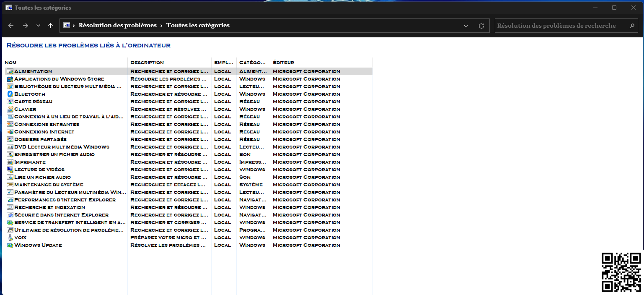Click the Imprimante troubleshooter icon

pyautogui.click(x=10, y=162)
